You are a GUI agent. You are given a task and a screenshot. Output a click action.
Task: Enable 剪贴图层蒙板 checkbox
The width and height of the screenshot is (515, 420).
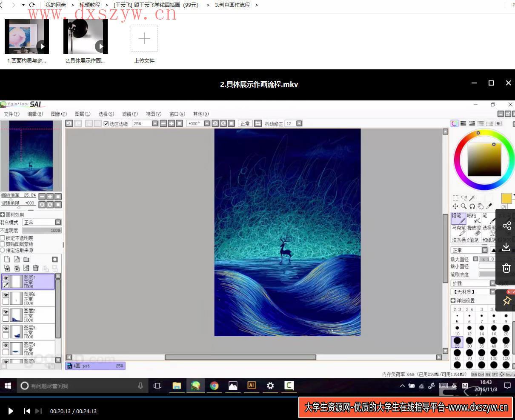pos(3,244)
